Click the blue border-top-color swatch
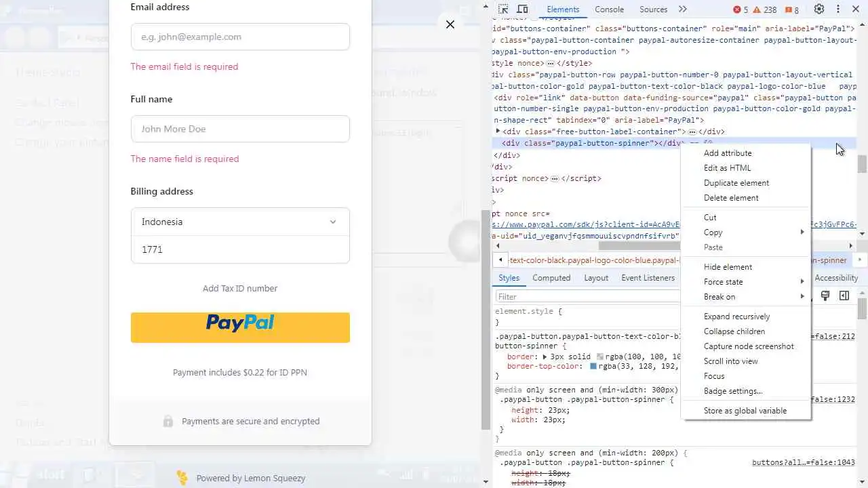The height and width of the screenshot is (488, 868). (593, 366)
